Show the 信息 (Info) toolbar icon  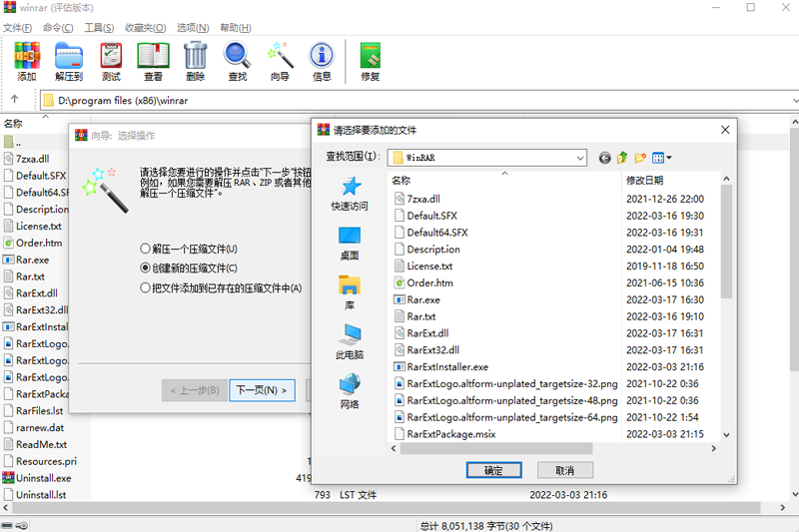pos(322,62)
